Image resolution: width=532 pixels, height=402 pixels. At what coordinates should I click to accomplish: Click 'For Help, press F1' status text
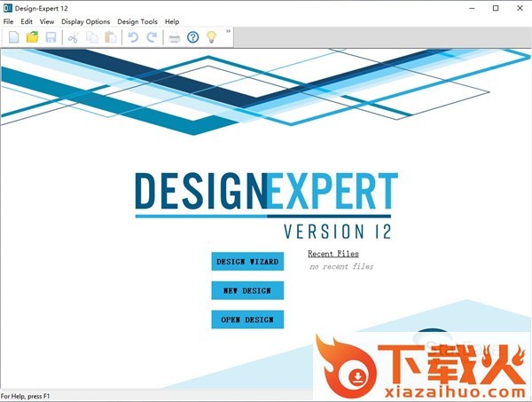point(25,396)
